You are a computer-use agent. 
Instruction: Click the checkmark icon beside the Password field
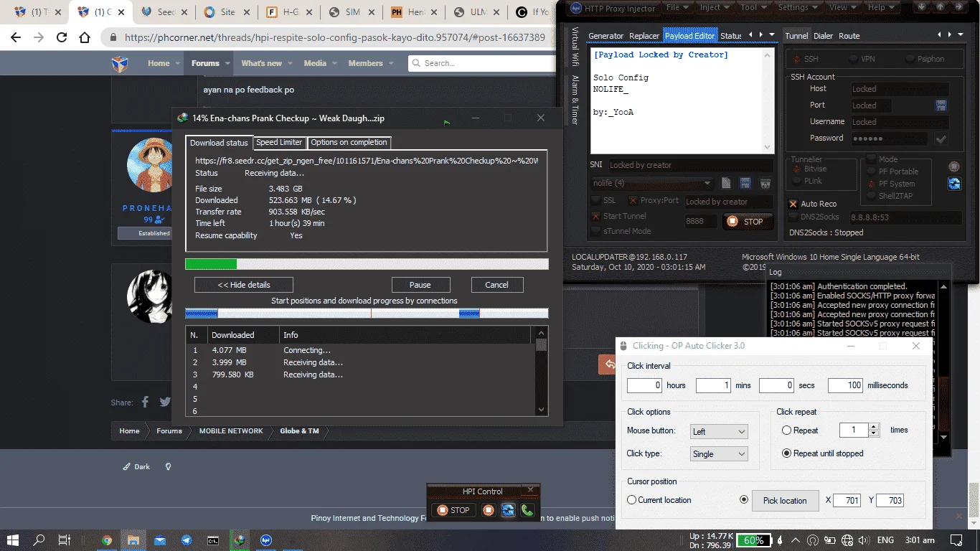941,139
